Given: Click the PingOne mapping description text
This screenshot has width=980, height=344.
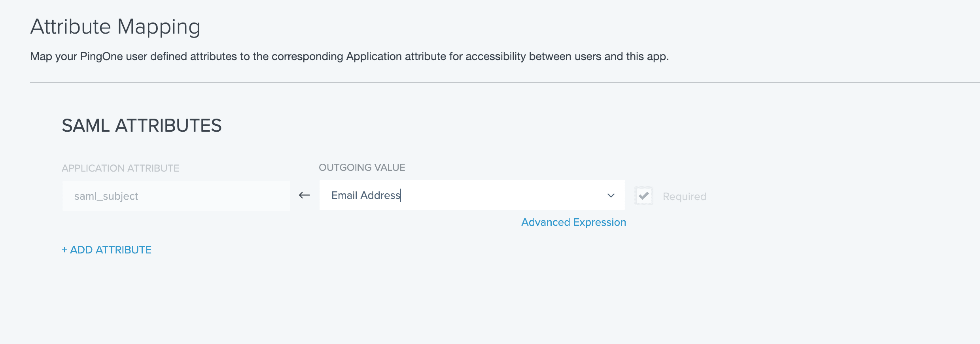Looking at the screenshot, I should [x=349, y=57].
